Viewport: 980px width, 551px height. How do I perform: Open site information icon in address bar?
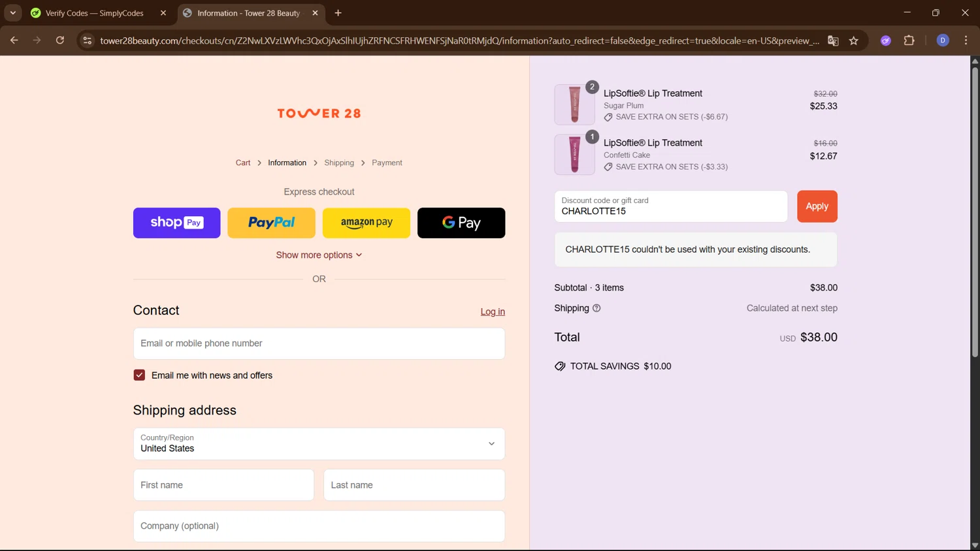[87, 40]
